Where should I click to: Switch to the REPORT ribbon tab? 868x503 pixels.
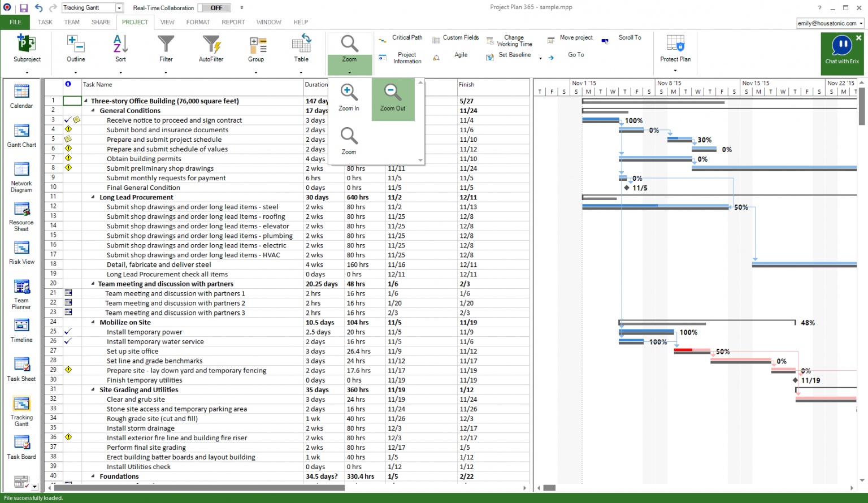click(x=233, y=22)
